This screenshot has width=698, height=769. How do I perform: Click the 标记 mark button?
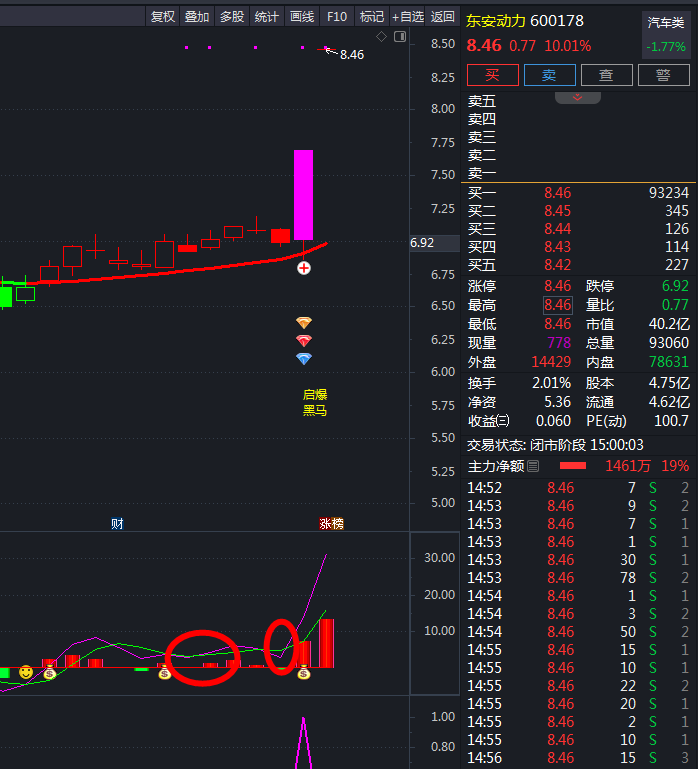point(372,17)
